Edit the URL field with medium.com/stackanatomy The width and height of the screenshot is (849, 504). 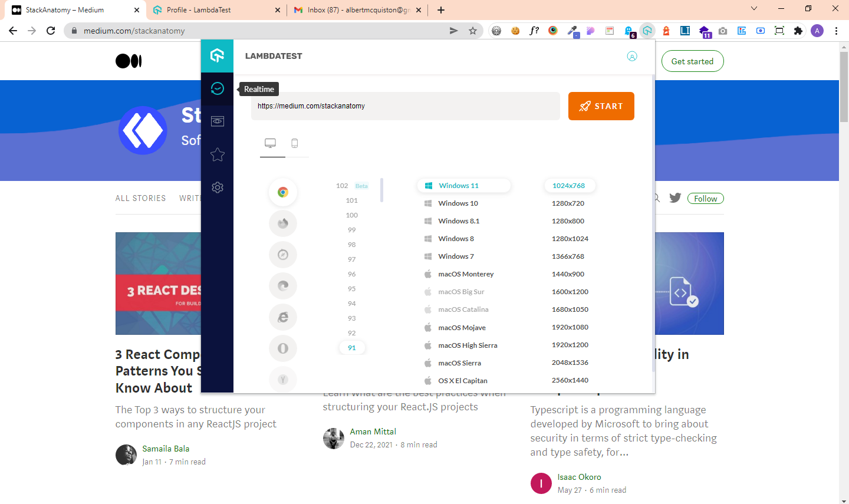click(x=406, y=106)
